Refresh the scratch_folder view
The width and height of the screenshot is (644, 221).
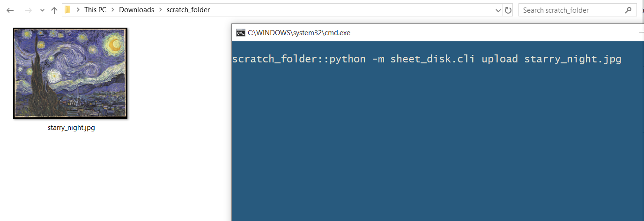[508, 10]
